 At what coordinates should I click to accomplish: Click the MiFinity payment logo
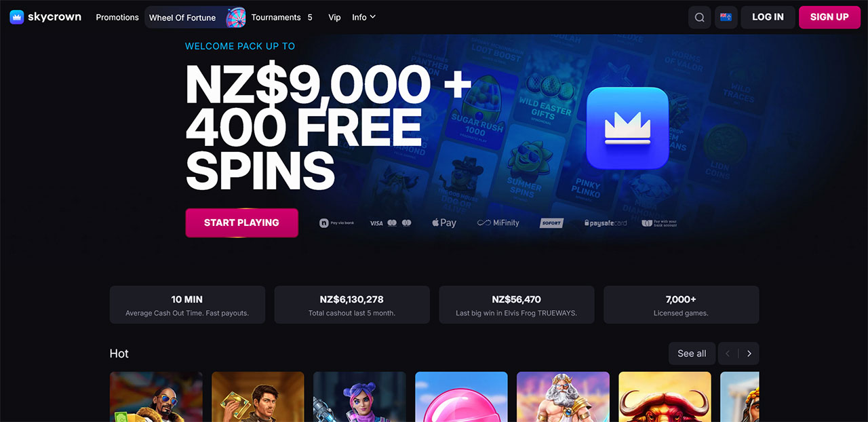(x=498, y=223)
